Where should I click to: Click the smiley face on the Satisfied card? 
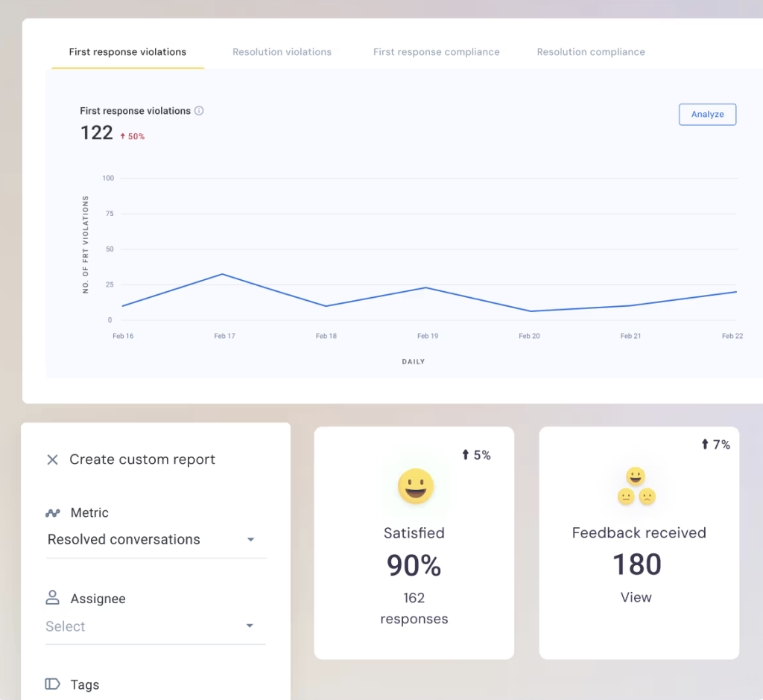(414, 487)
